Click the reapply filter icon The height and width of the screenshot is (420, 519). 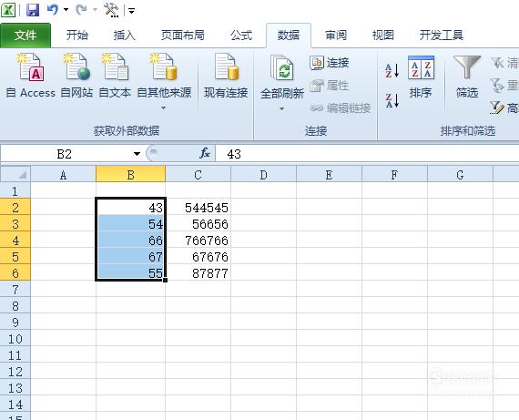(x=497, y=86)
